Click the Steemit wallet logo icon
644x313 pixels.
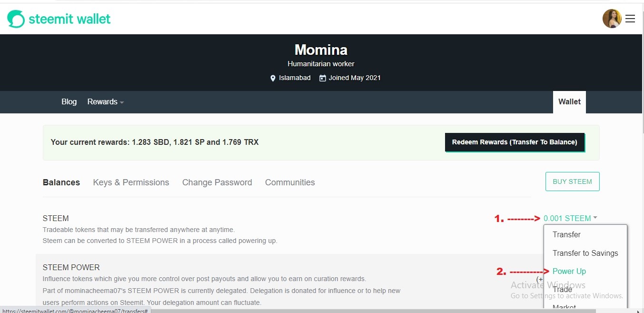16,19
